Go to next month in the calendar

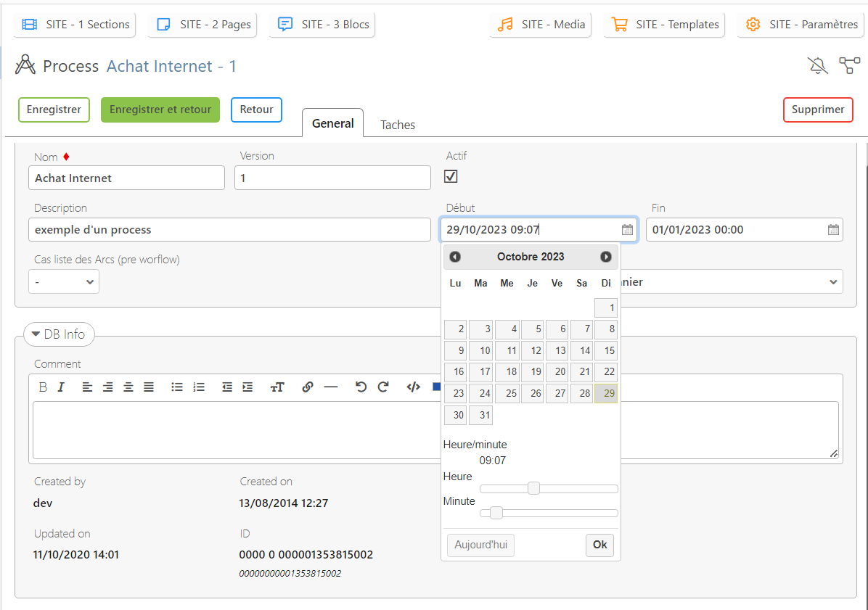pos(605,257)
